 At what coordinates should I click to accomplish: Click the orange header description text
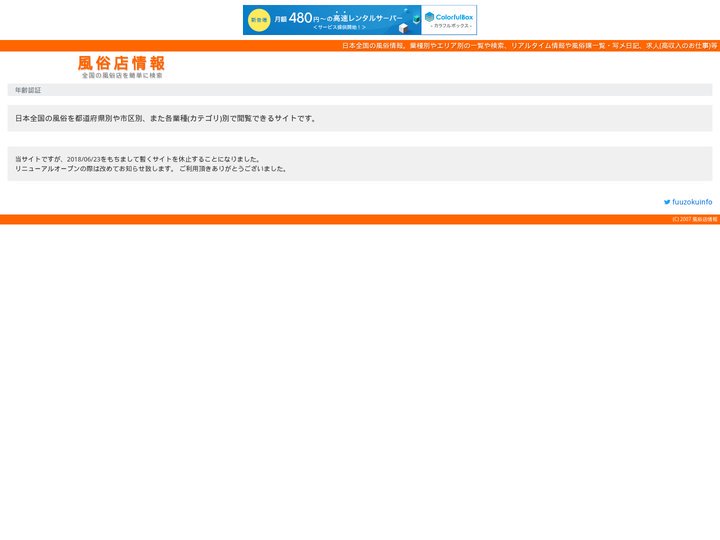529,45
